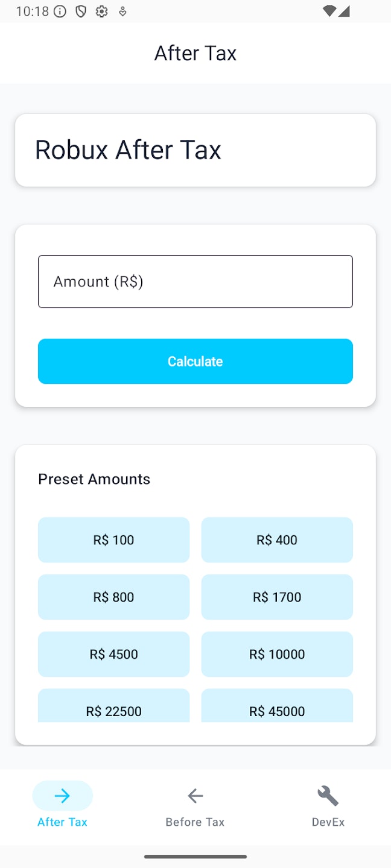391x868 pixels.
Task: Tap the Before Tax left-arrow icon
Action: click(195, 796)
